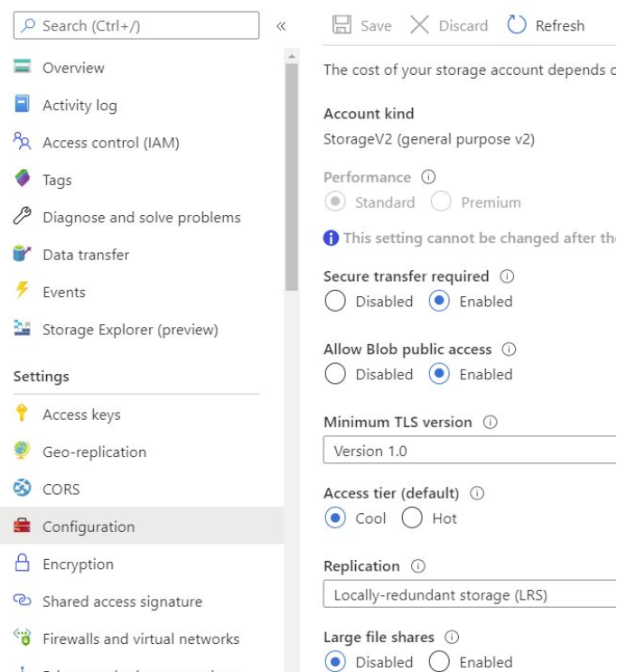Click the 'Settings' section heading
627x672 pixels.
pos(42,377)
